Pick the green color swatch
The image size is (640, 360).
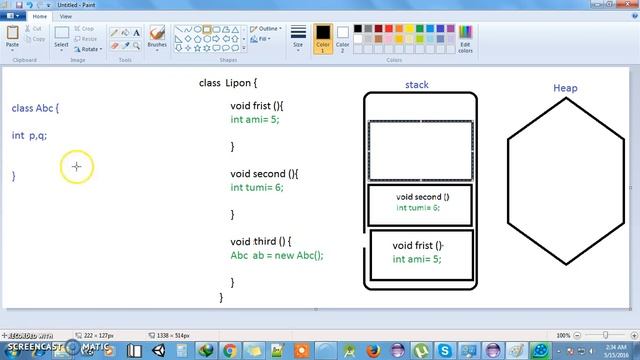click(x=420, y=28)
